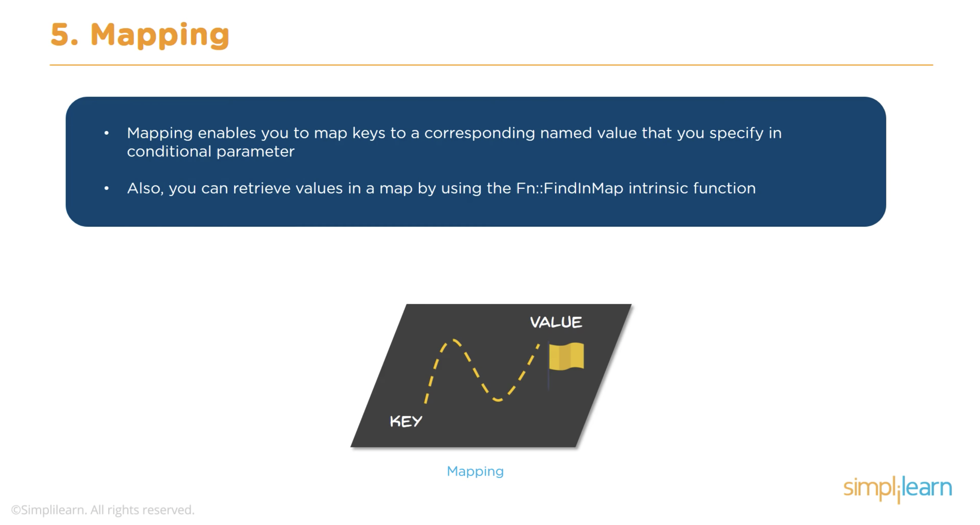Viewport: 980px width, 525px height.
Task: Click the blue "Mapping" caption below the illustration
Action: tap(475, 472)
